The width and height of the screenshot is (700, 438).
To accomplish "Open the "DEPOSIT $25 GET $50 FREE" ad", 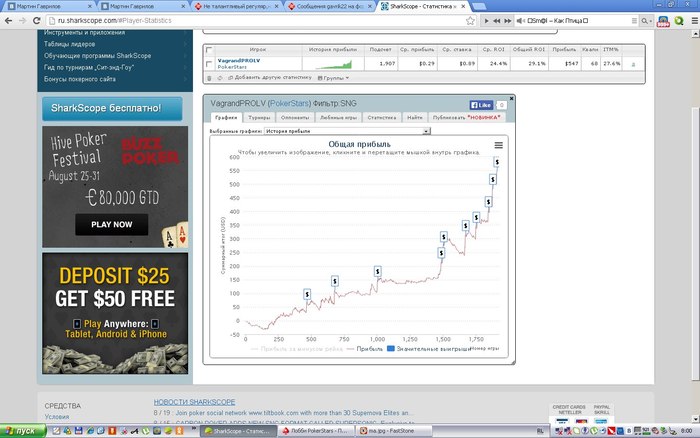I will (115, 313).
